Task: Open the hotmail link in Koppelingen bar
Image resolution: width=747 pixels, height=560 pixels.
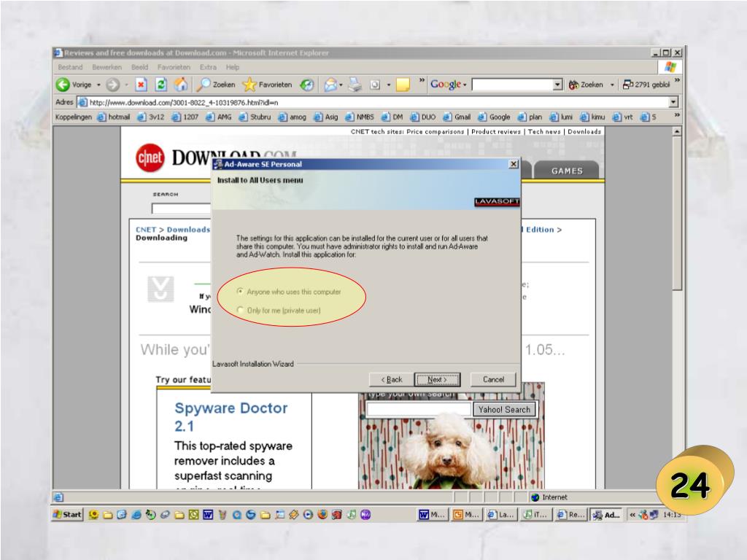Action: (113, 117)
